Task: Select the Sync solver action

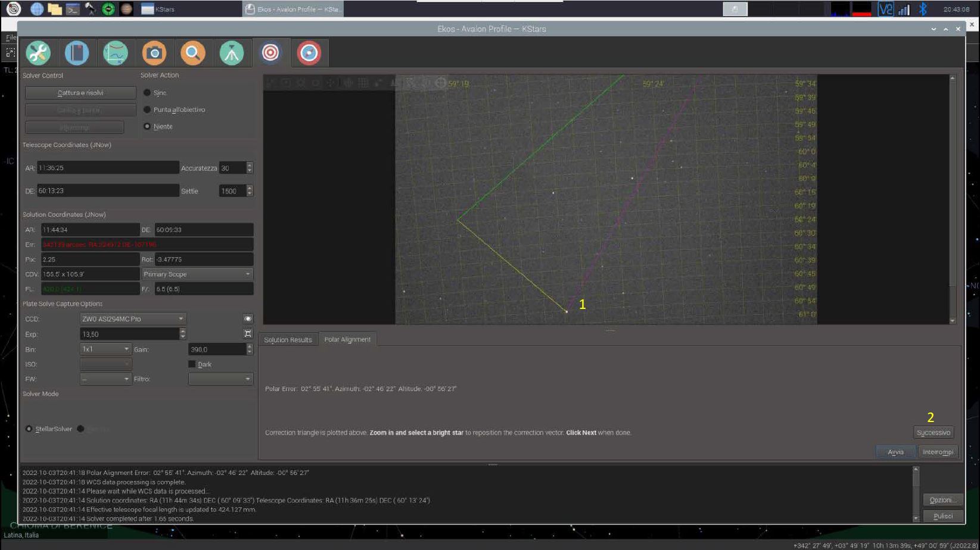Action: point(155,93)
